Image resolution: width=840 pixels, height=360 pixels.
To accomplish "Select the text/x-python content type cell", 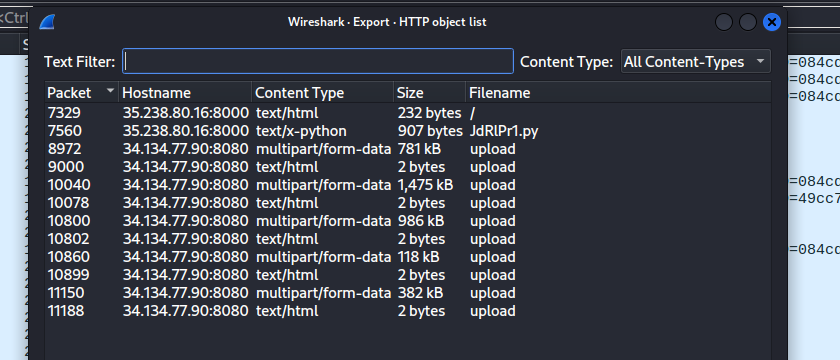I will tap(301, 131).
